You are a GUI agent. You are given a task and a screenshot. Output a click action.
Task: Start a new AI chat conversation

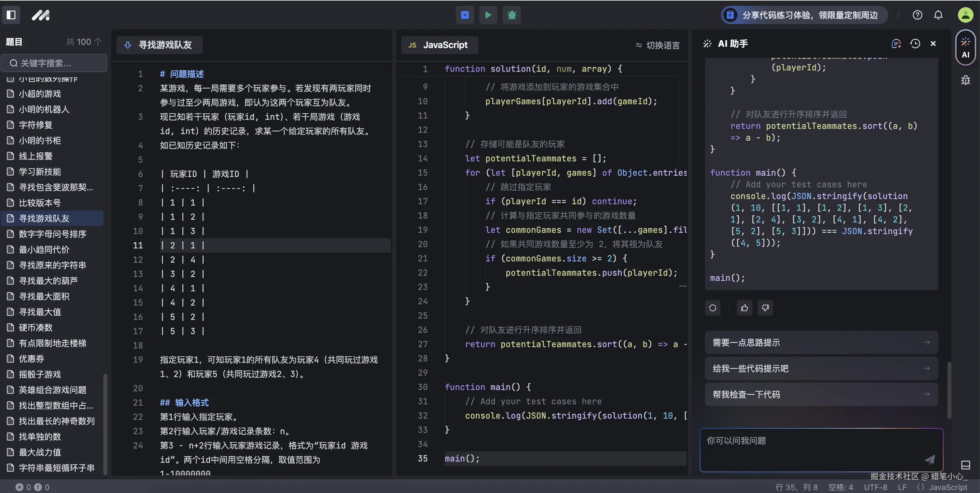pos(896,43)
